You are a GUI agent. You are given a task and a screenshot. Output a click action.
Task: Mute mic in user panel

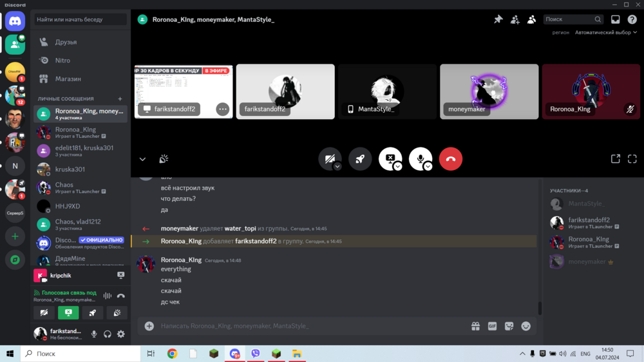[94, 334]
